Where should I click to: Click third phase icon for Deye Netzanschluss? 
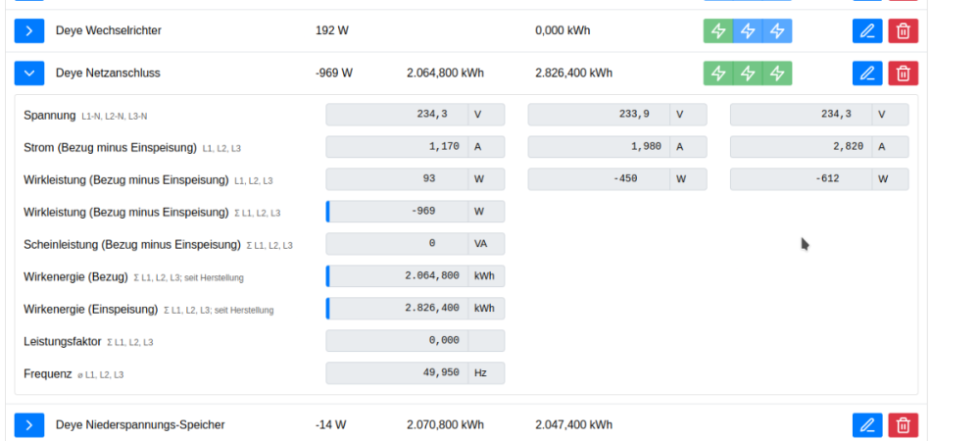777,73
